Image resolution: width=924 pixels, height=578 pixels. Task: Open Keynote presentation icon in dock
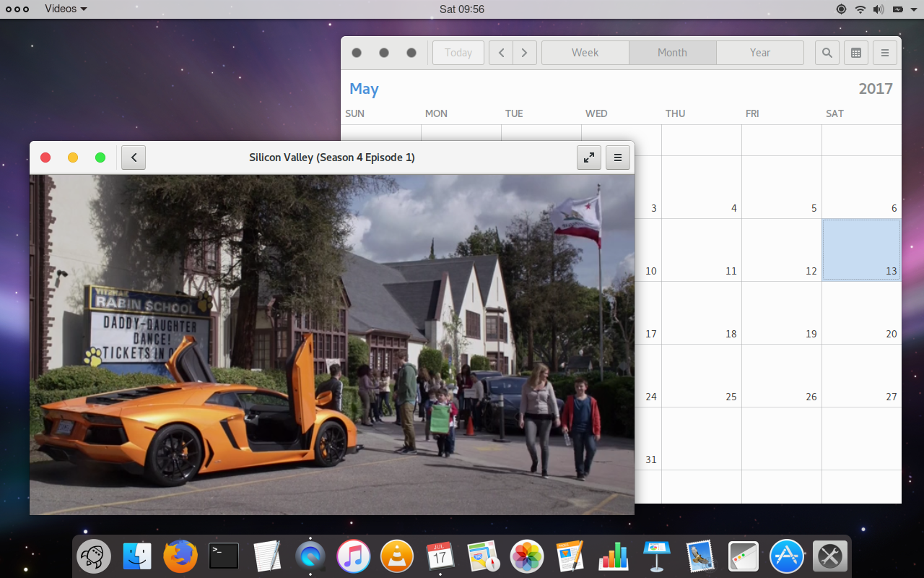point(657,556)
